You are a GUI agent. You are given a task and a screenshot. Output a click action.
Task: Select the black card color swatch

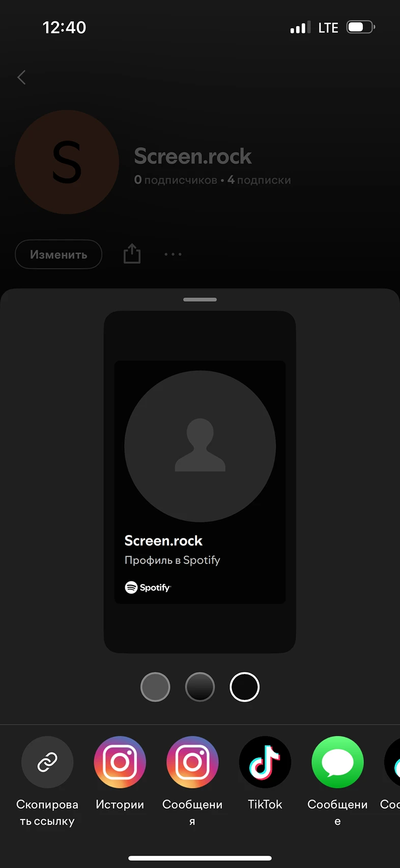point(245,687)
